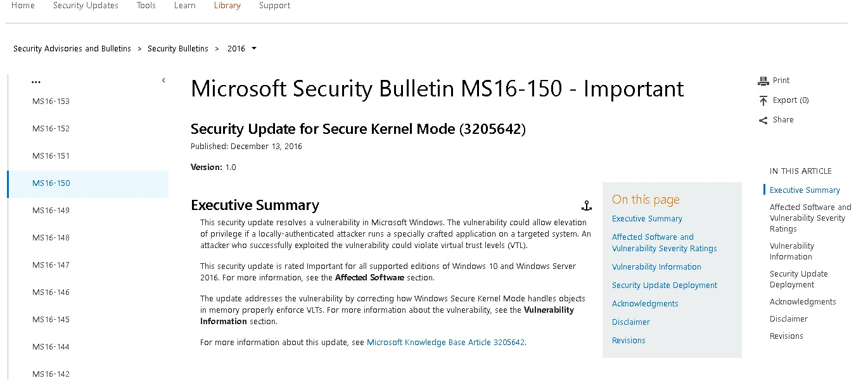Open Microsoft Knowledge Base Article 3205642 link
868x380 pixels.
click(445, 342)
